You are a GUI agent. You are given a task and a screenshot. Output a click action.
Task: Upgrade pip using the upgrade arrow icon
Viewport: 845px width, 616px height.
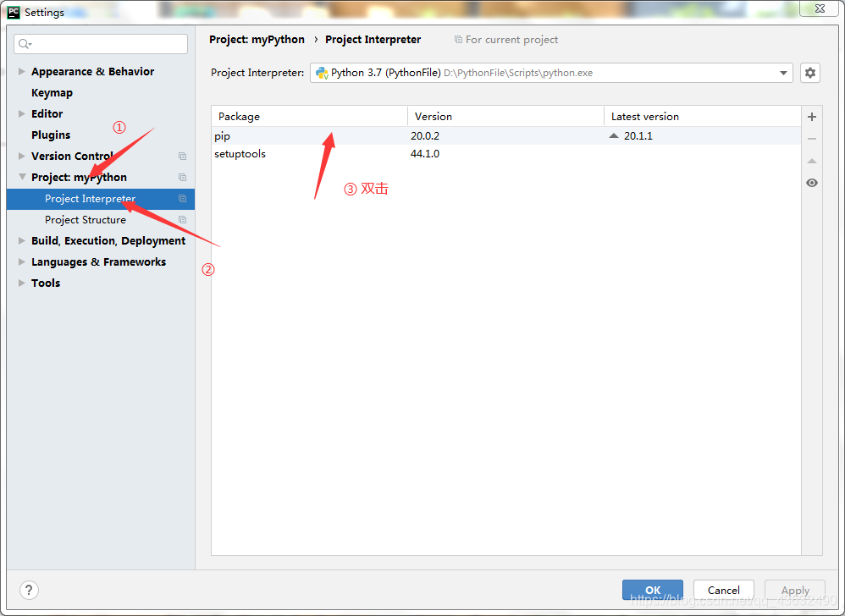[x=811, y=161]
